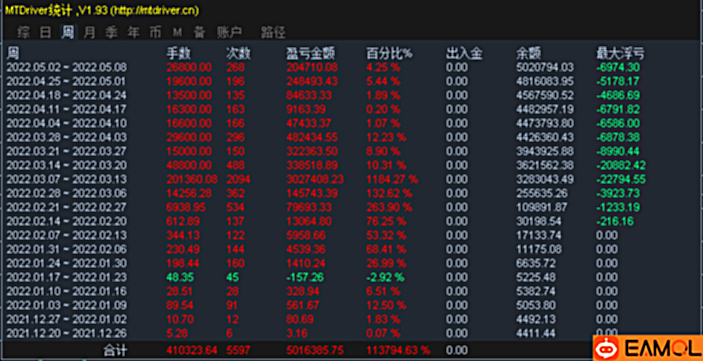Open the 月 (monthly) tab
The width and height of the screenshot is (703, 361).
(90, 32)
